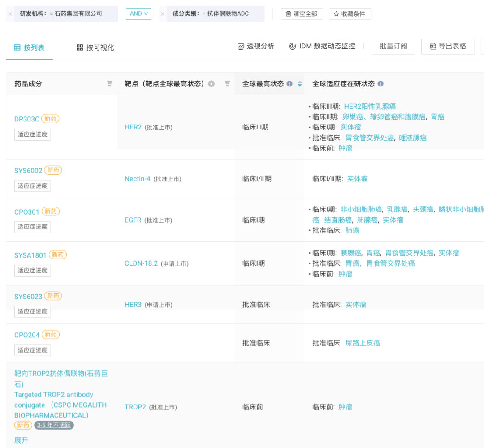Open 透视分析 pivot analysis

[x=256, y=46]
